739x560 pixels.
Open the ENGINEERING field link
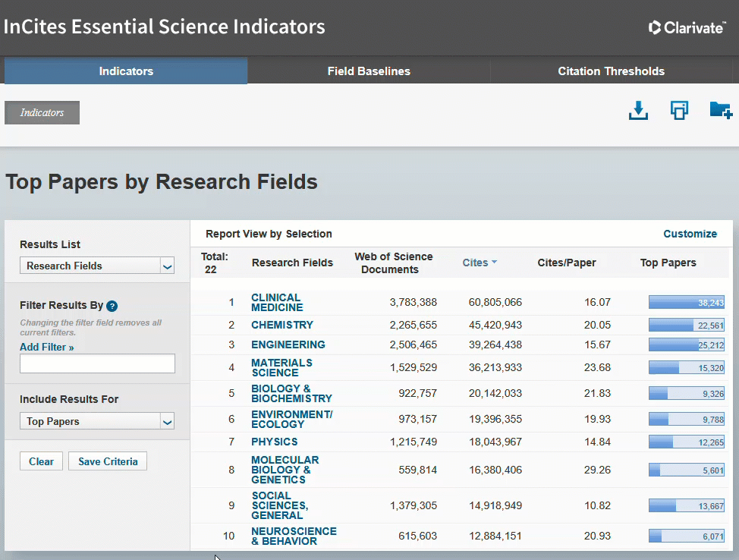tap(288, 344)
